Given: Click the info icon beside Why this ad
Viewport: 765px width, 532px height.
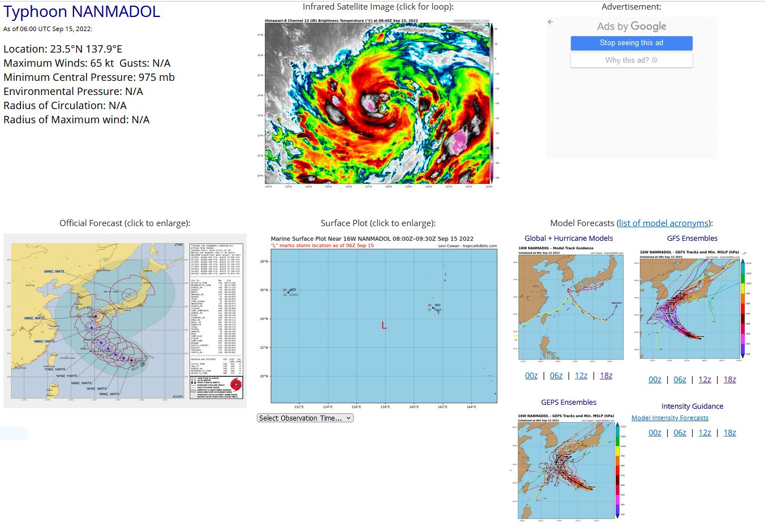Looking at the screenshot, I should point(655,60).
